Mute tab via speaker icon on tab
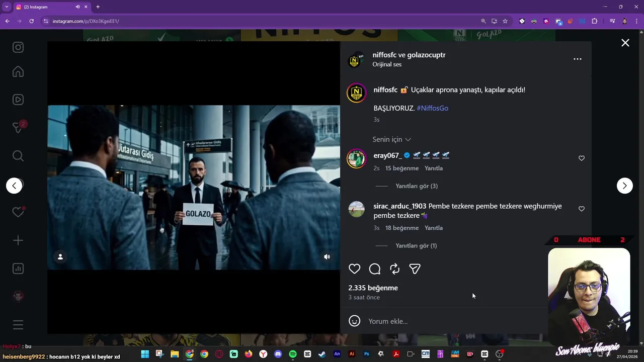Screen dimensions: 644x362 pyautogui.click(x=78, y=7)
